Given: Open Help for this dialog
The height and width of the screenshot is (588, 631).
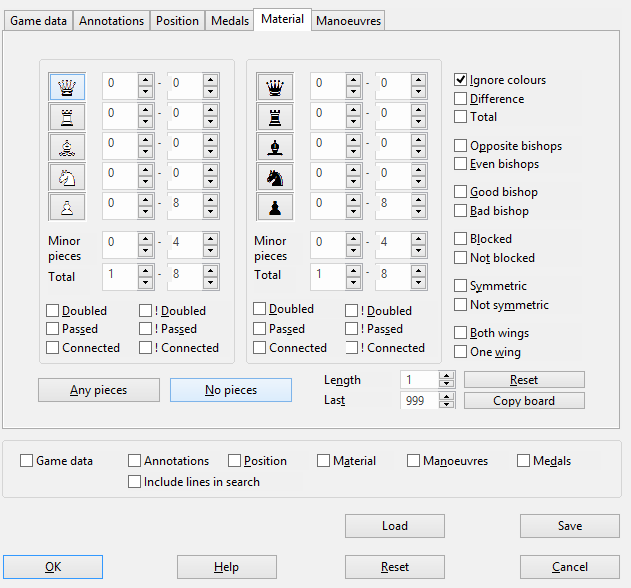Looking at the screenshot, I should tap(227, 567).
